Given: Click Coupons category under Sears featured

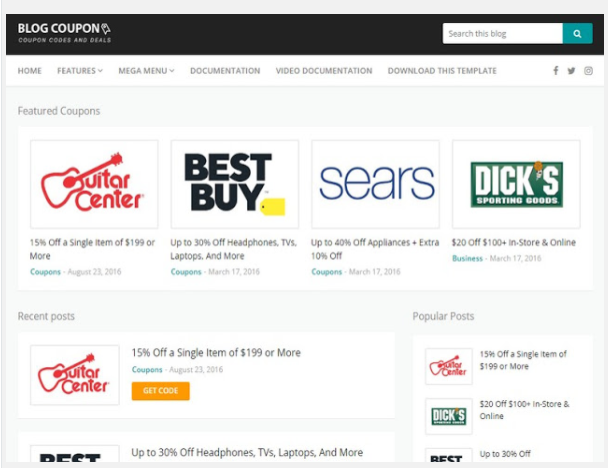Looking at the screenshot, I should point(326,272).
